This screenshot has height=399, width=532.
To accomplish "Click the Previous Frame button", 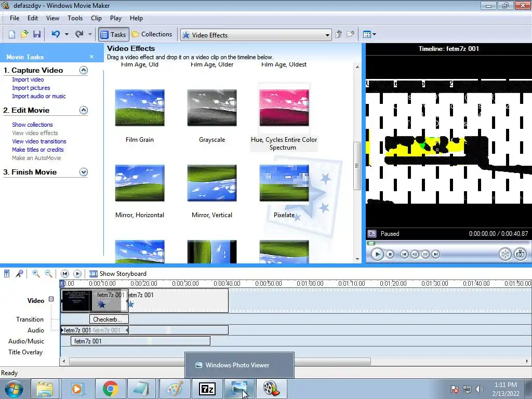I will pos(415,254).
